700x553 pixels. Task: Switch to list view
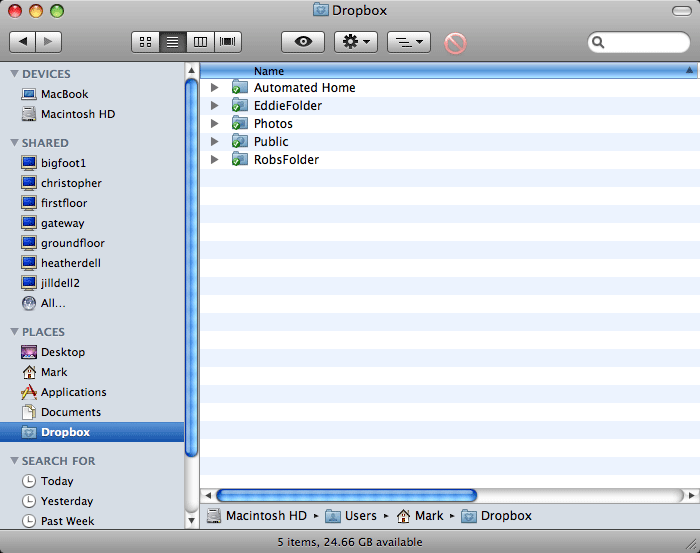[173, 42]
